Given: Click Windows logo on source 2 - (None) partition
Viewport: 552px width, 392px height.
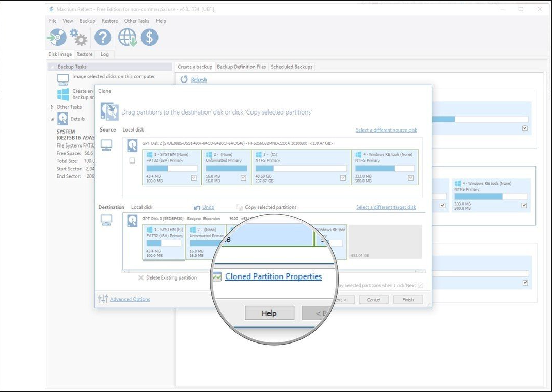Looking at the screenshot, I should (x=209, y=154).
